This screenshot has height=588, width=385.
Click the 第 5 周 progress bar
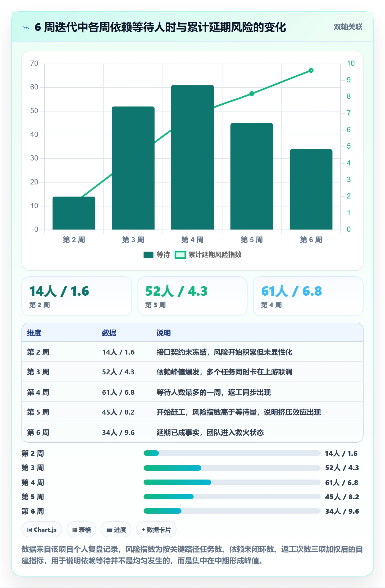pyautogui.click(x=232, y=497)
